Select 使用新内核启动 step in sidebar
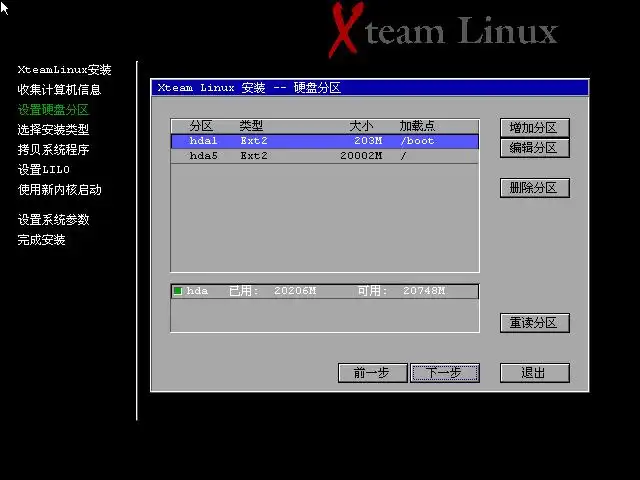Image resolution: width=640 pixels, height=480 pixels. [59, 190]
